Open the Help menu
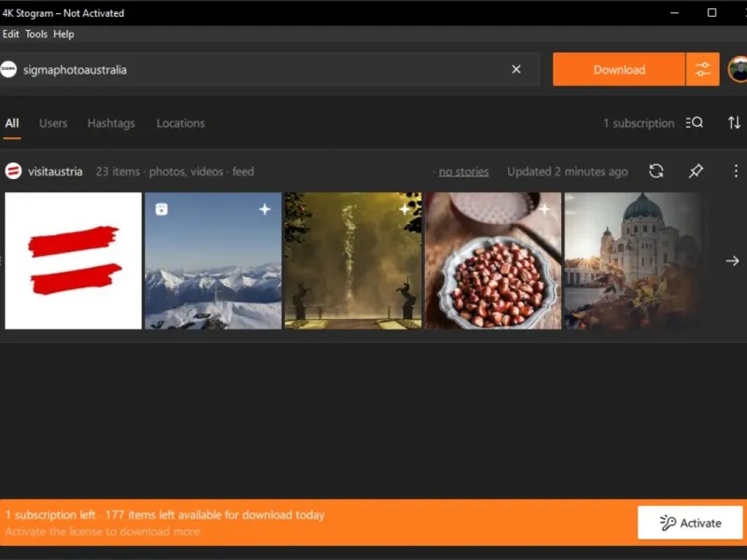This screenshot has height=560, width=747. [63, 35]
